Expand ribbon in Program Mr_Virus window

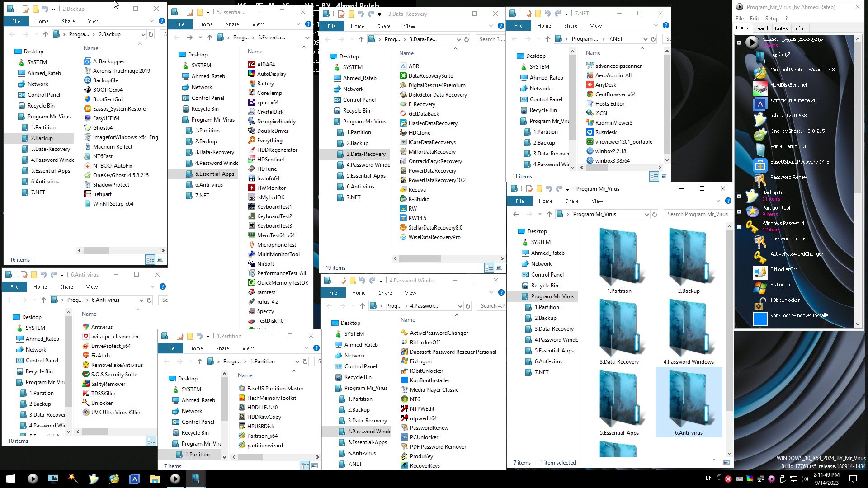point(718,201)
